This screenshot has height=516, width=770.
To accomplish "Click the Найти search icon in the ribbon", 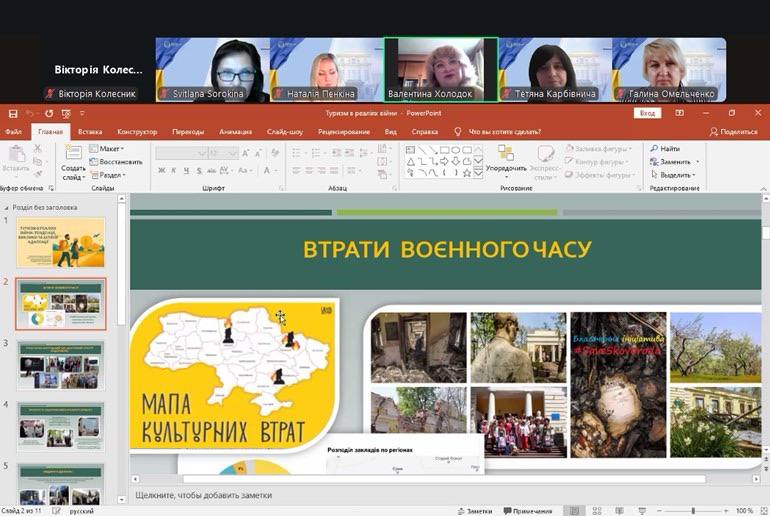I will coord(654,149).
